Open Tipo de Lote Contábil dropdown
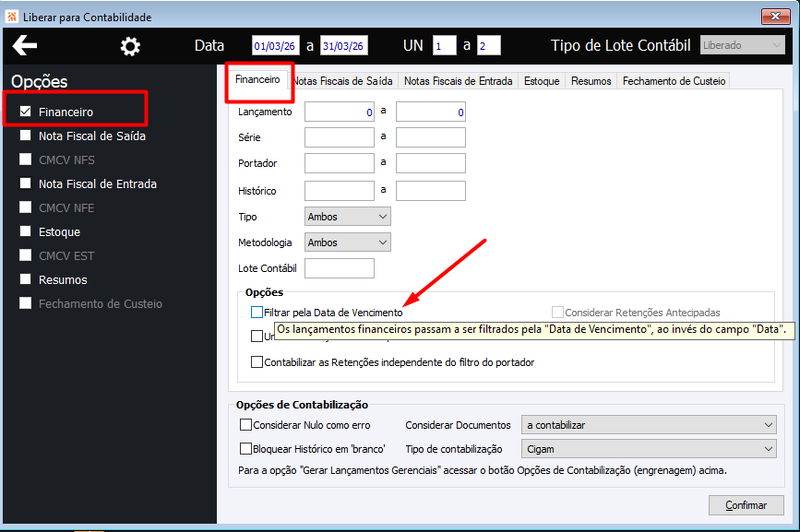800x532 pixels. point(742,45)
